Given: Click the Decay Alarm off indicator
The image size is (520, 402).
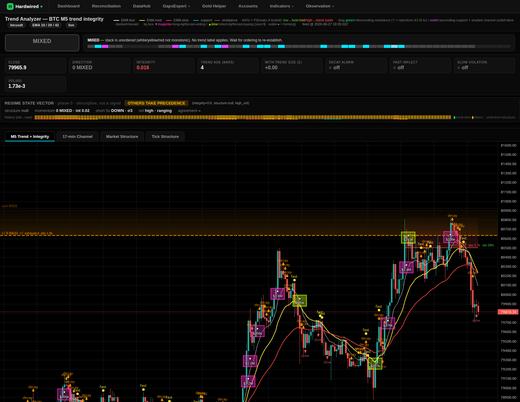Looking at the screenshot, I should [334, 68].
